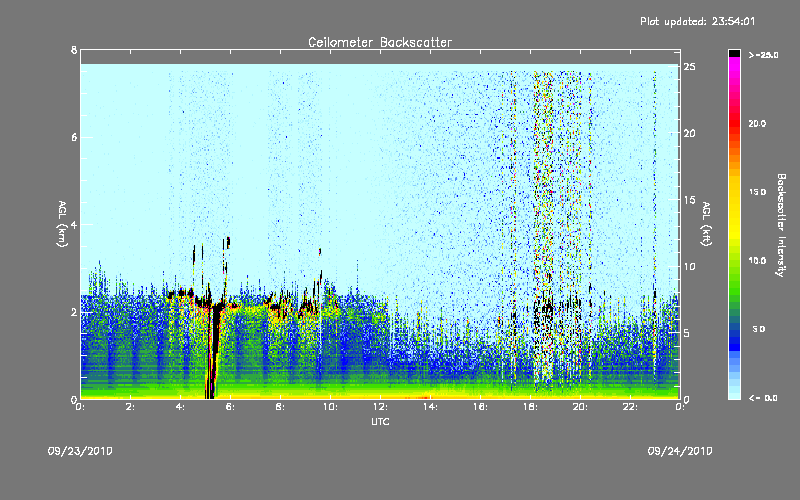This screenshot has width=800, height=500.
Task: Click the final "0:" tick after 22:
Action: click(680, 407)
